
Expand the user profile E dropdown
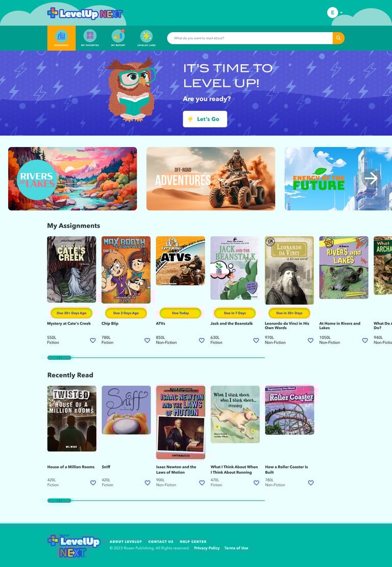pos(335,13)
